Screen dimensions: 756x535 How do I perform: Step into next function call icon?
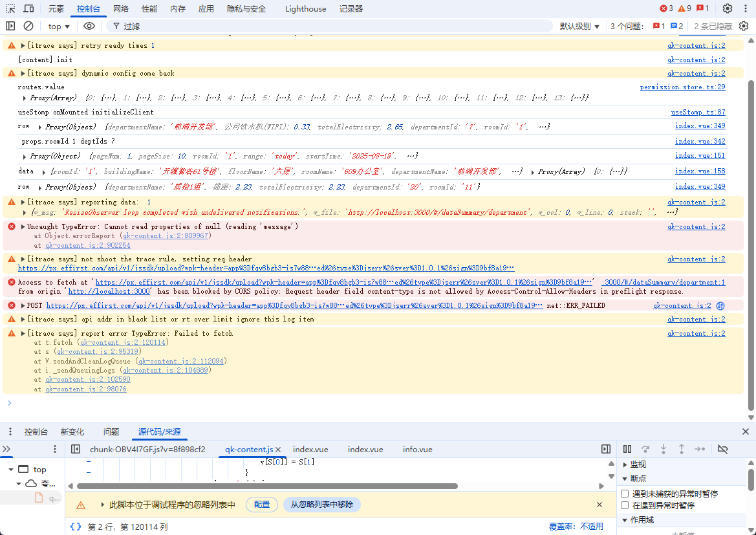pos(664,449)
